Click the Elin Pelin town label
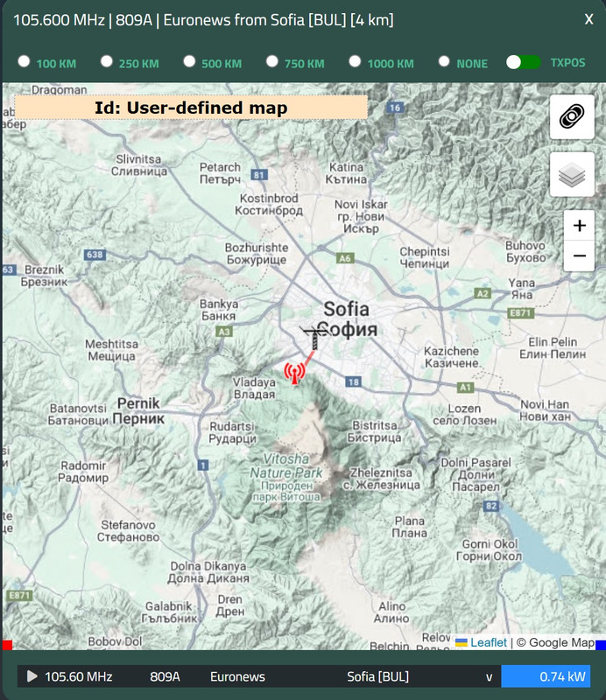The image size is (606, 700). point(553,348)
